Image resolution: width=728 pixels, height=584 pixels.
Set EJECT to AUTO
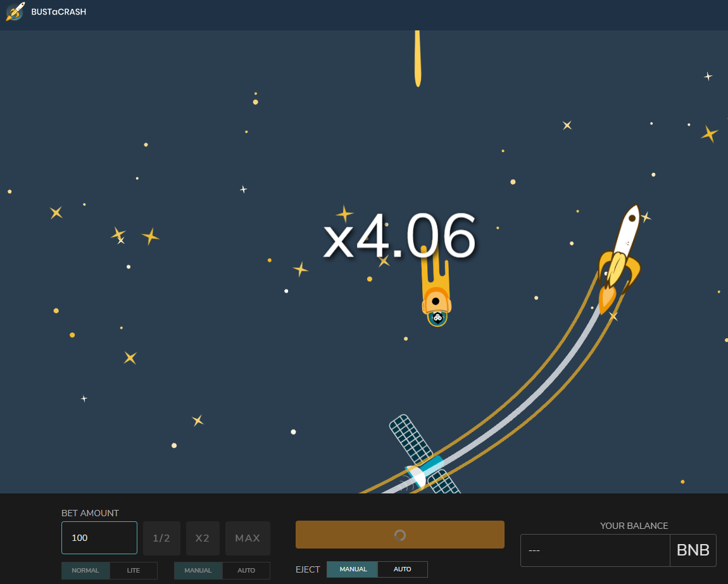pyautogui.click(x=403, y=569)
